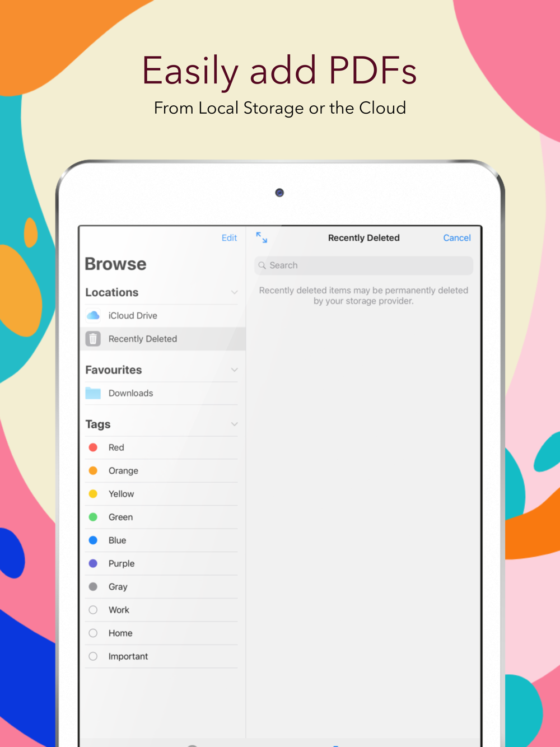Open the Gray tag label
Screen dimensions: 560x747
[118, 587]
